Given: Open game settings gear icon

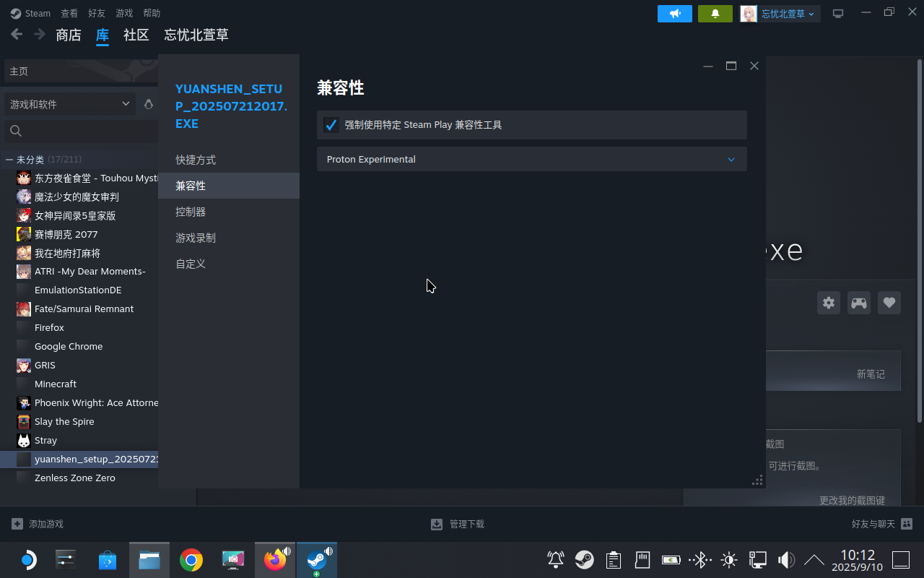Looking at the screenshot, I should pos(829,303).
